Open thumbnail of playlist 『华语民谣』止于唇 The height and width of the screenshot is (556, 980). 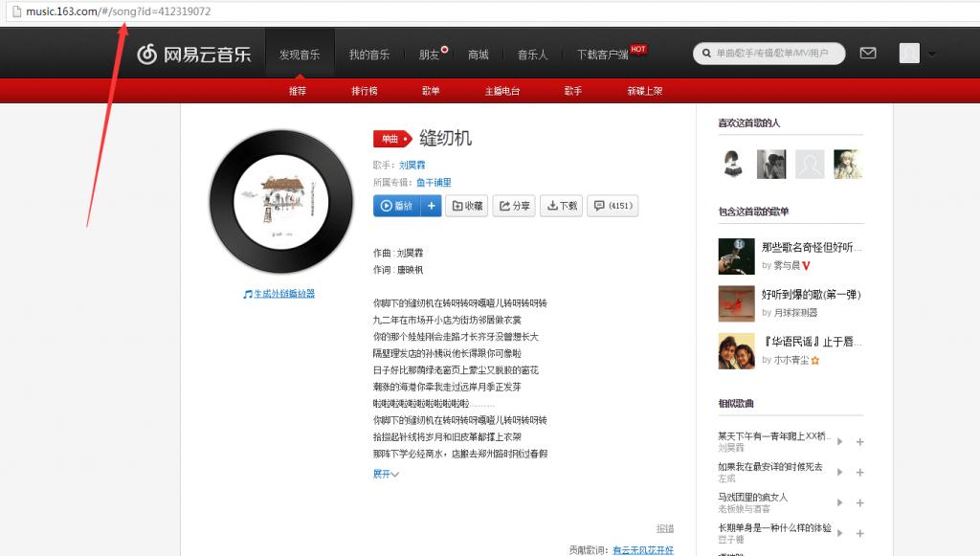pos(737,351)
